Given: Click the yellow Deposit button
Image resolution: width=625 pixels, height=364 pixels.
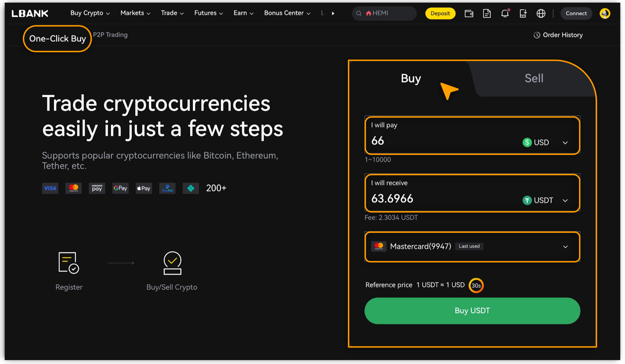Looking at the screenshot, I should tap(440, 13).
